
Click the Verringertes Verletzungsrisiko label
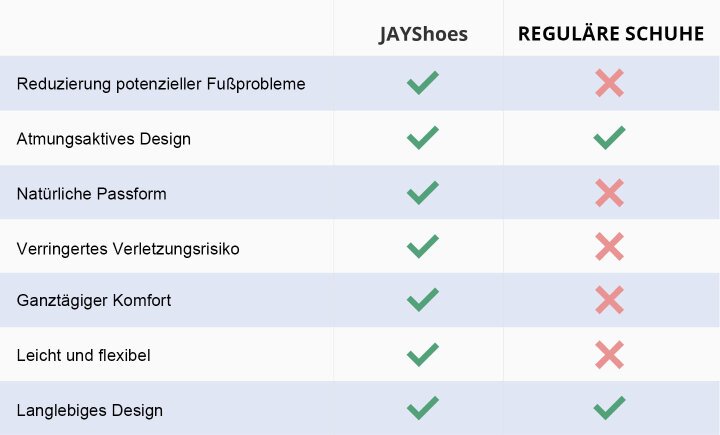[x=128, y=247]
